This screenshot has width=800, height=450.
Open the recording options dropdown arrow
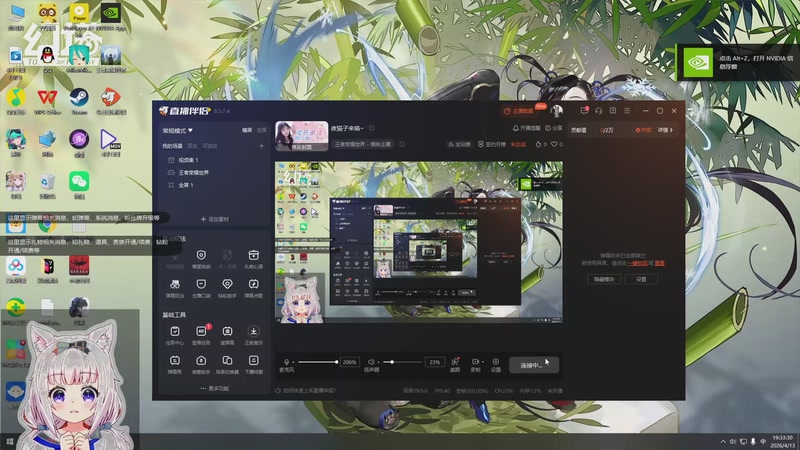point(483,362)
